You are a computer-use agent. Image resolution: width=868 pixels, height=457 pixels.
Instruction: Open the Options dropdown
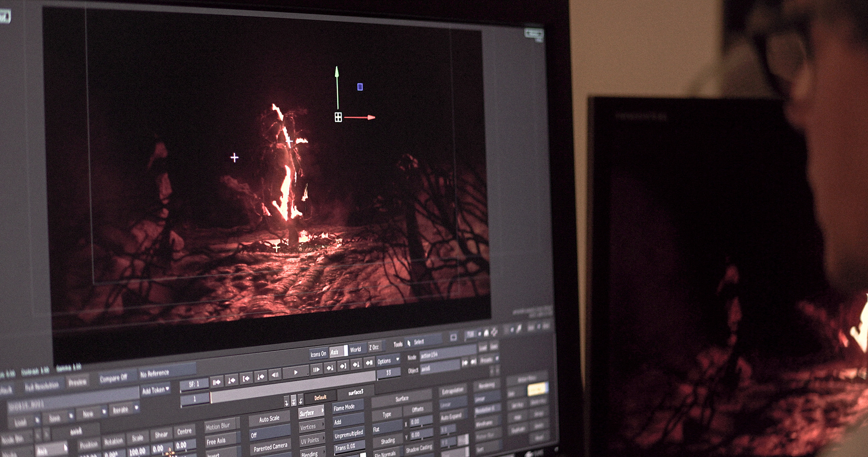click(388, 361)
